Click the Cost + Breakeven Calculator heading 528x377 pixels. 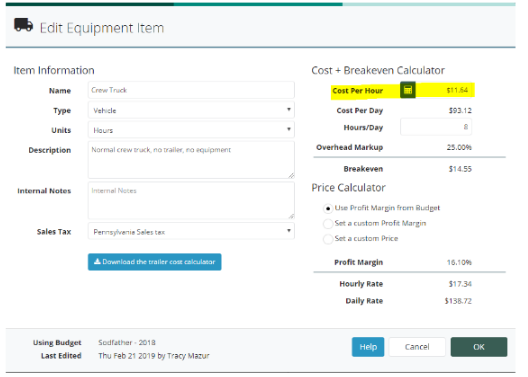[378, 70]
